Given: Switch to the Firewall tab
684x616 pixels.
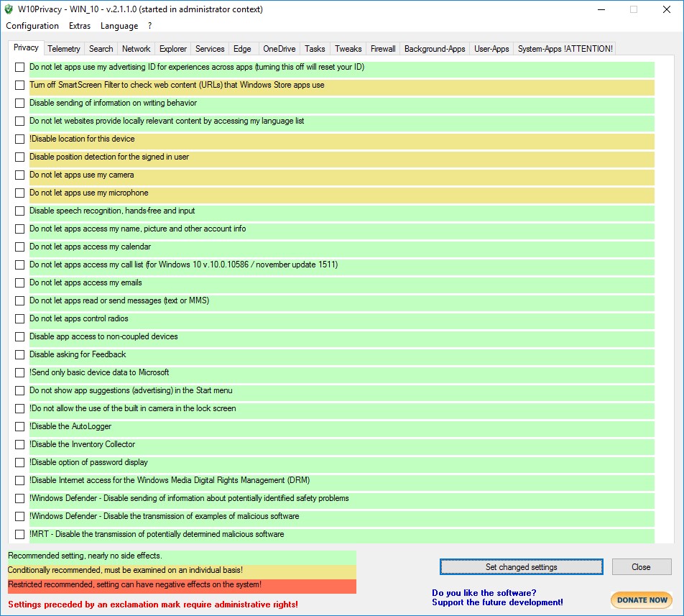Looking at the screenshot, I should pos(383,49).
